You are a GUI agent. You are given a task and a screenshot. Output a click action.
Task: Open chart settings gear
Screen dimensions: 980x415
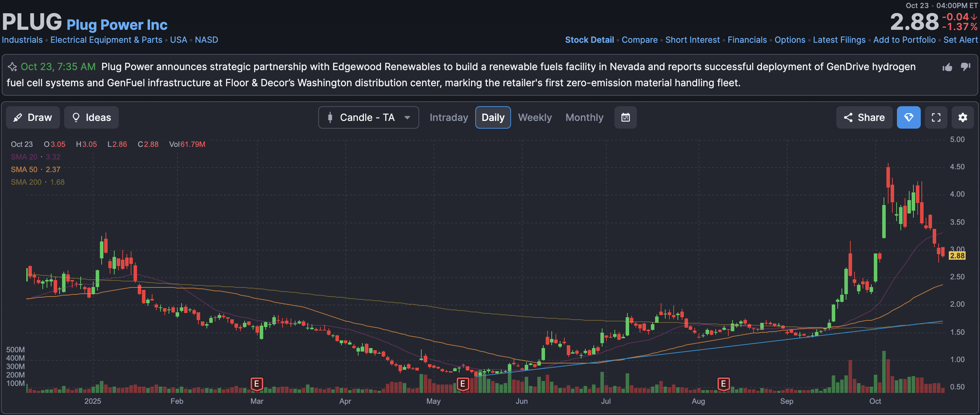coord(962,117)
